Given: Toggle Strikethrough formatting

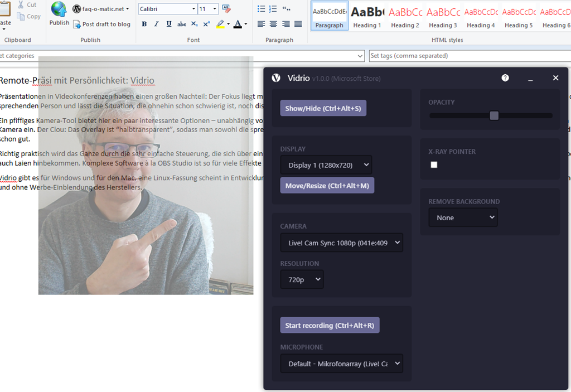Looking at the screenshot, I should coord(182,24).
